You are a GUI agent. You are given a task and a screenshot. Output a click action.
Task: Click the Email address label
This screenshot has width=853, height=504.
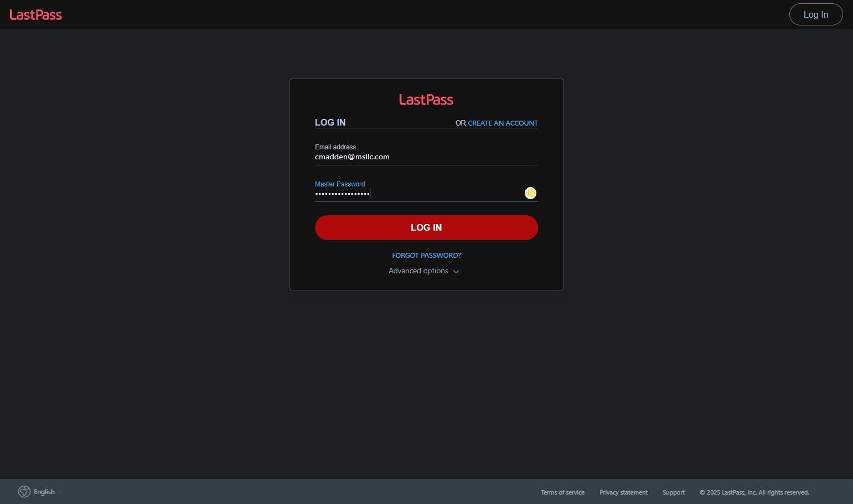335,147
